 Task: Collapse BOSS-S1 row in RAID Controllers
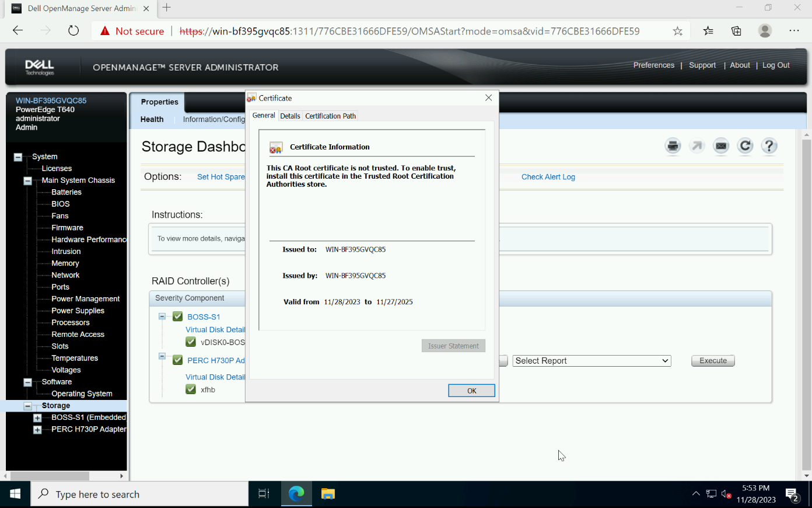tap(162, 316)
